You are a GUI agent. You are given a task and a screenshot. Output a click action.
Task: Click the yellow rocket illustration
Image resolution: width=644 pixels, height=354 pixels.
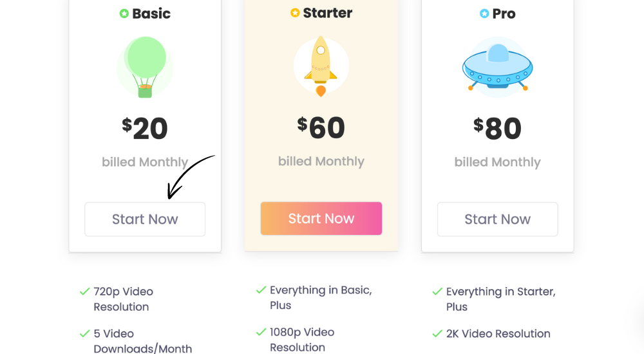[x=321, y=66]
